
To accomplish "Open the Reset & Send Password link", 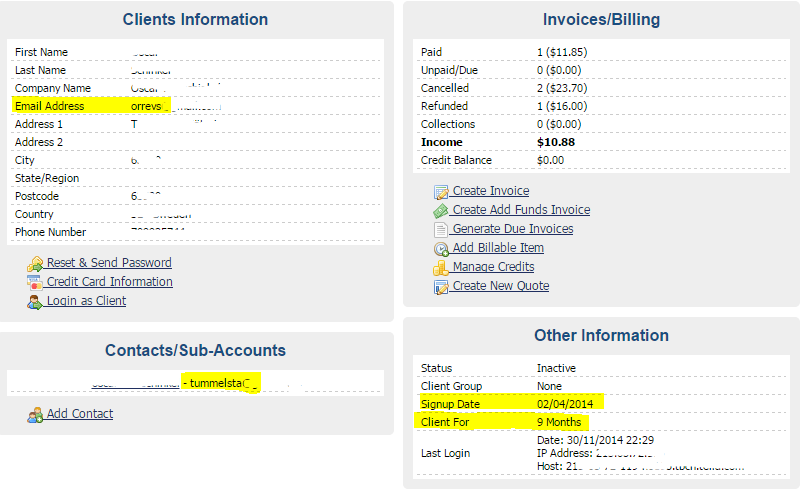I will (x=109, y=263).
